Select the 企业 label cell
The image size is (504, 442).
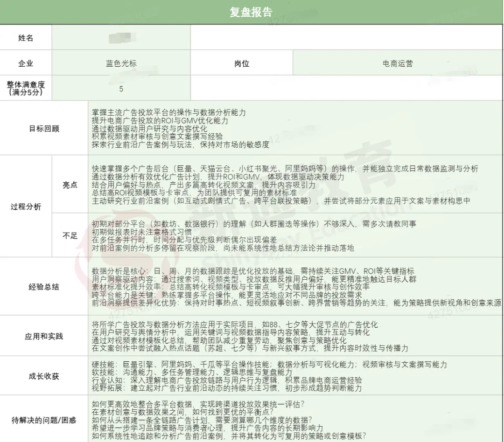[26, 62]
